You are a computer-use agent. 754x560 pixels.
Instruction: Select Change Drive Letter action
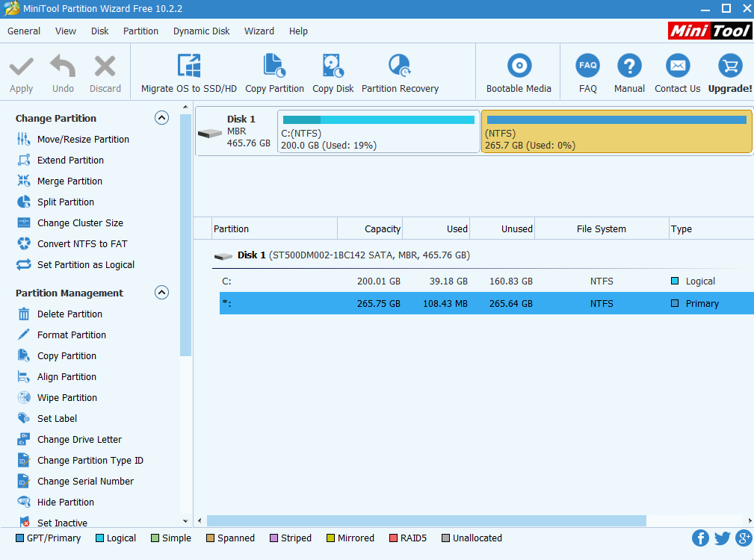tap(69, 440)
